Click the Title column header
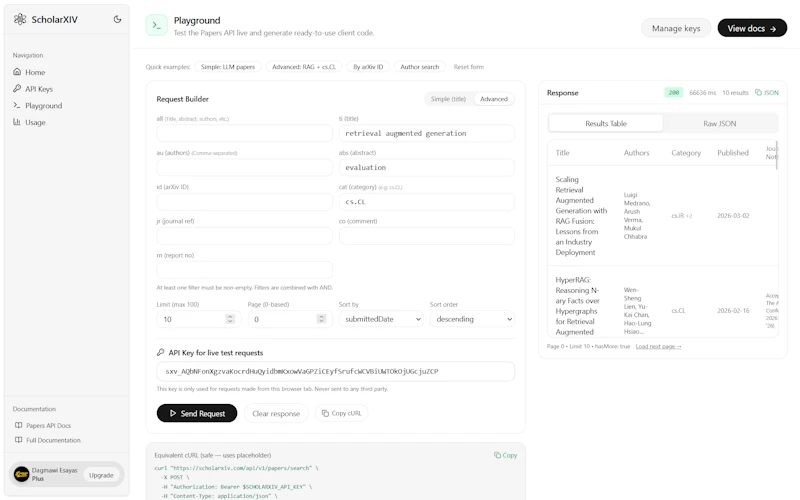Image resolution: width=800 pixels, height=500 pixels. (562, 153)
